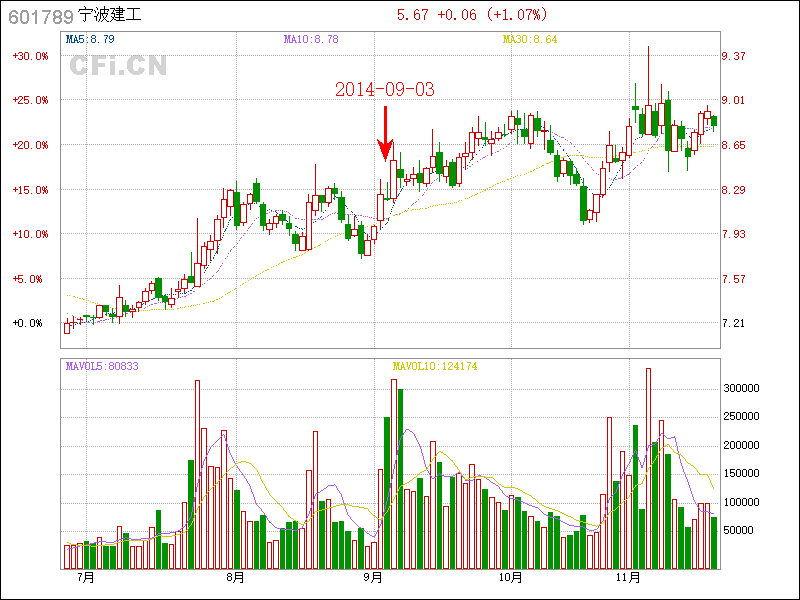Jump to 11月 on the time axis
The height and width of the screenshot is (600, 800).
click(x=627, y=577)
